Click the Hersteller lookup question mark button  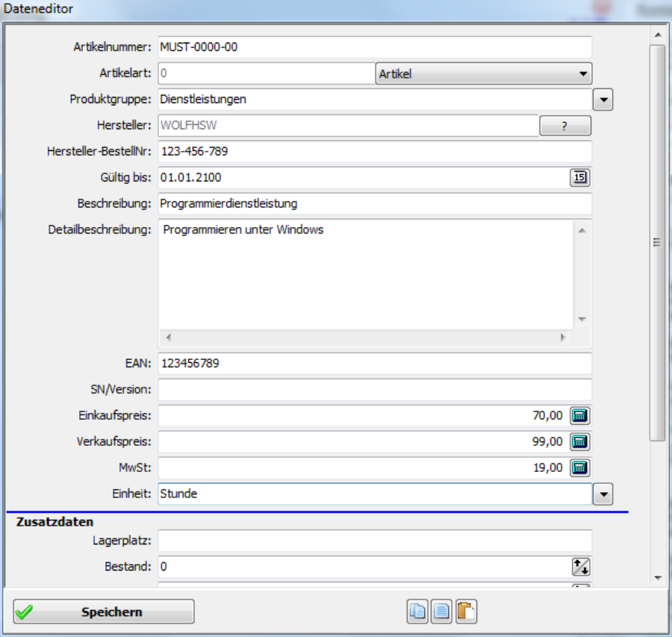coord(564,126)
